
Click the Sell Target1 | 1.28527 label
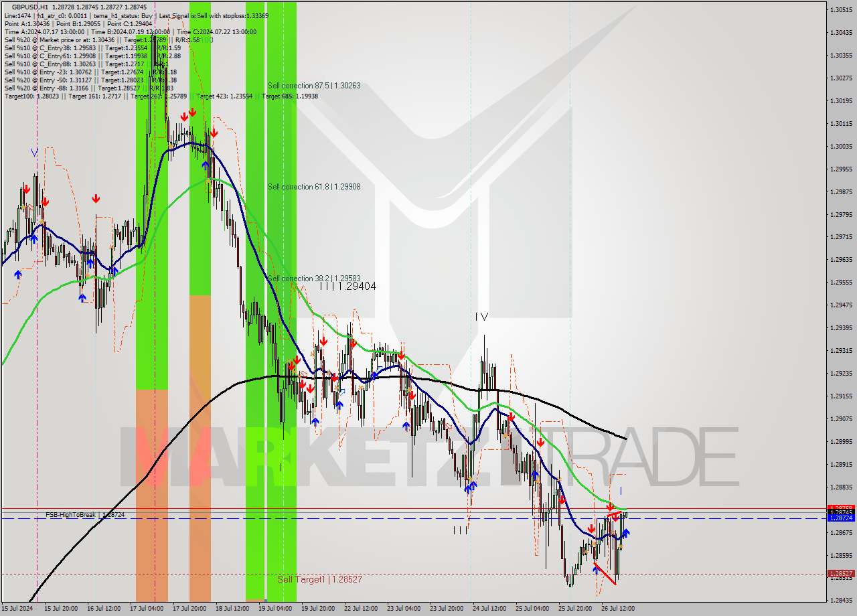tap(319, 579)
